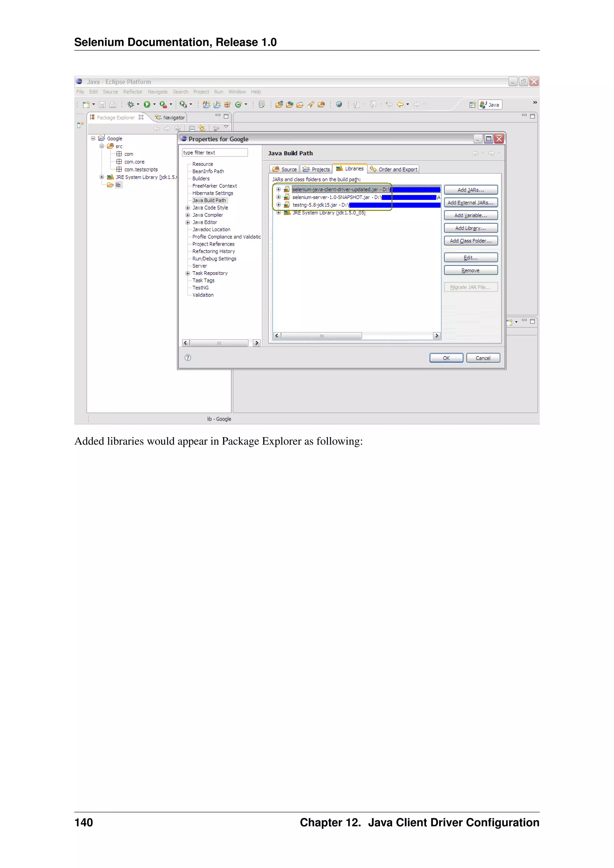This screenshot has width=614, height=868.
Task: Click the New Java Class green icon
Action: (238, 105)
